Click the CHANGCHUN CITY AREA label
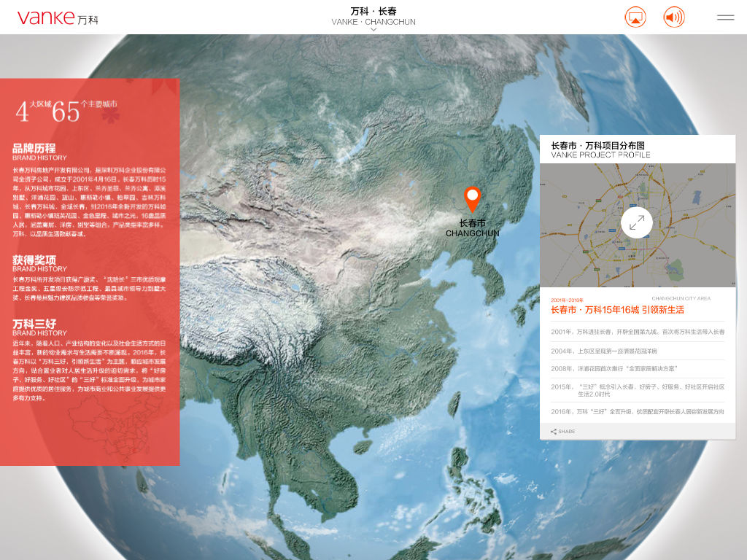The image size is (747, 560). (681, 298)
